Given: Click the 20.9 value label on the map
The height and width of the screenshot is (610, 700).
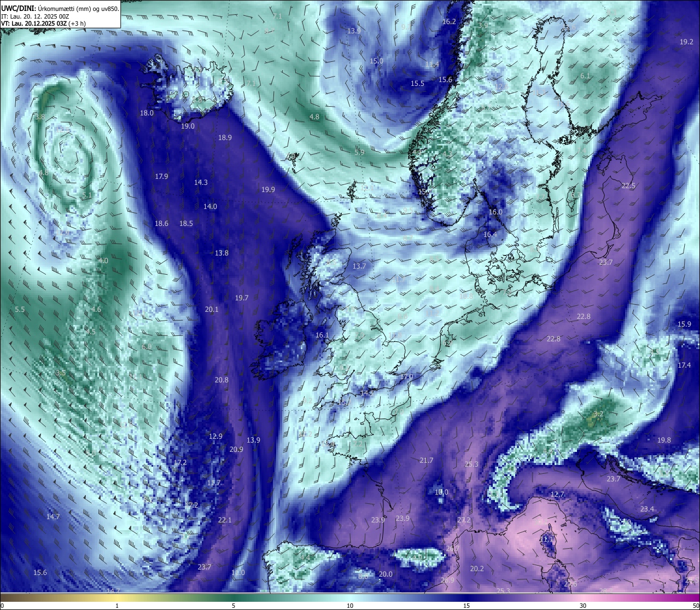Looking at the screenshot, I should pyautogui.click(x=236, y=450).
